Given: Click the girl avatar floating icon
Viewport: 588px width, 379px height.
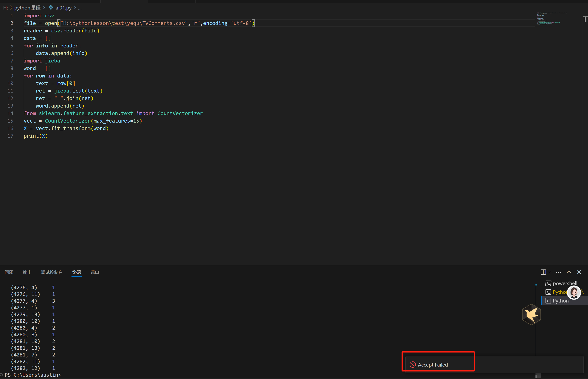Looking at the screenshot, I should tap(574, 292).
